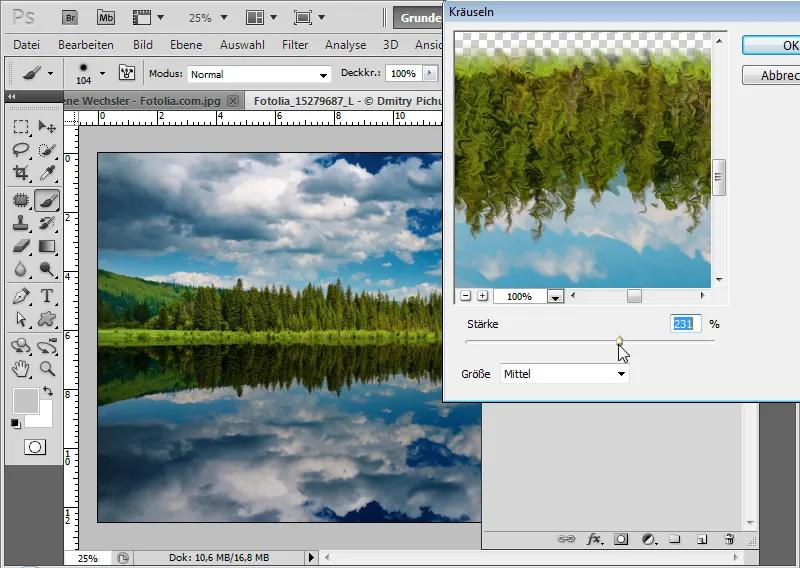This screenshot has width=800, height=568.
Task: Select the 3D Rotate tool
Action: (x=21, y=346)
